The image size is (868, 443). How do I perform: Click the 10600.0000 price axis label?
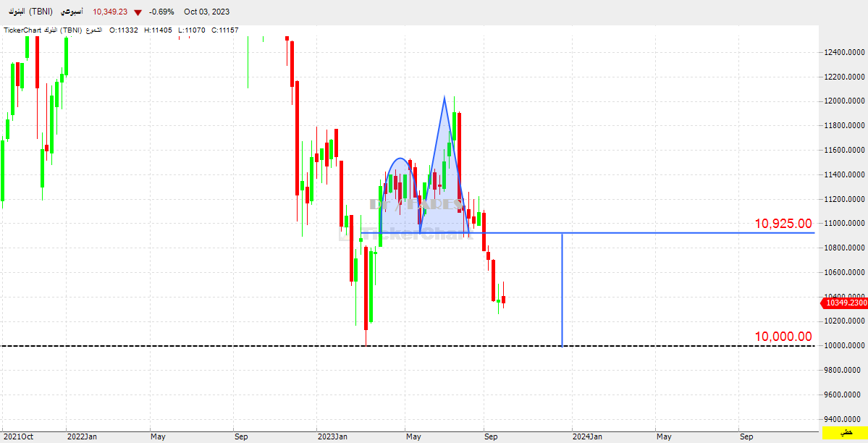click(x=843, y=272)
